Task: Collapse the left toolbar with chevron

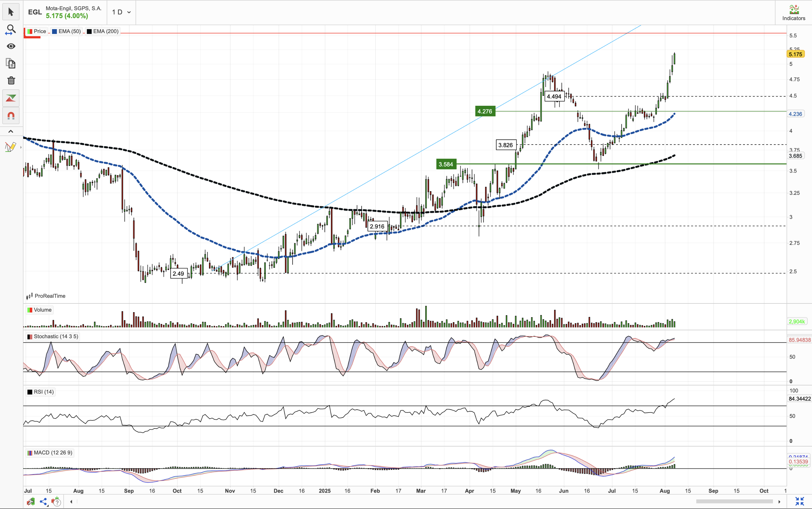Action: [x=11, y=131]
